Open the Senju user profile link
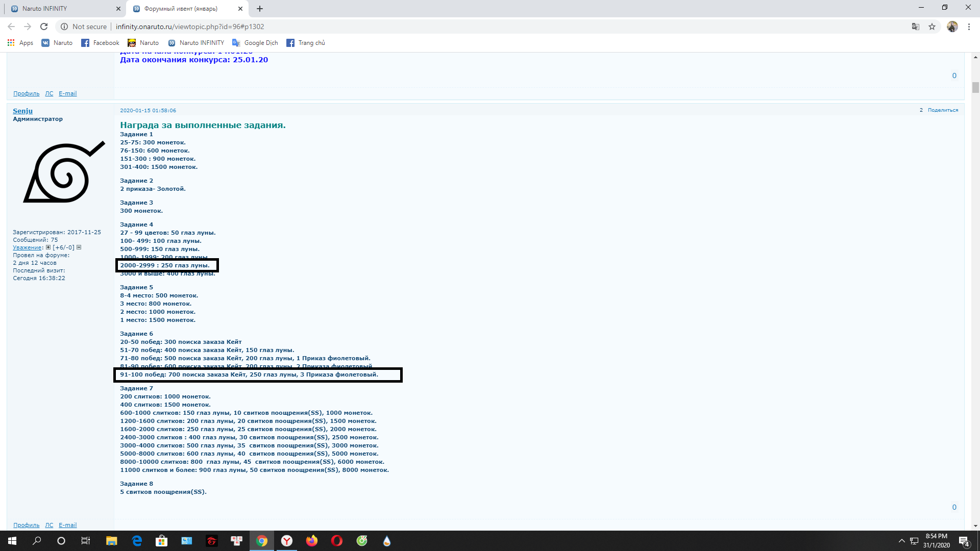Screen dimensions: 980x551 click(22, 111)
